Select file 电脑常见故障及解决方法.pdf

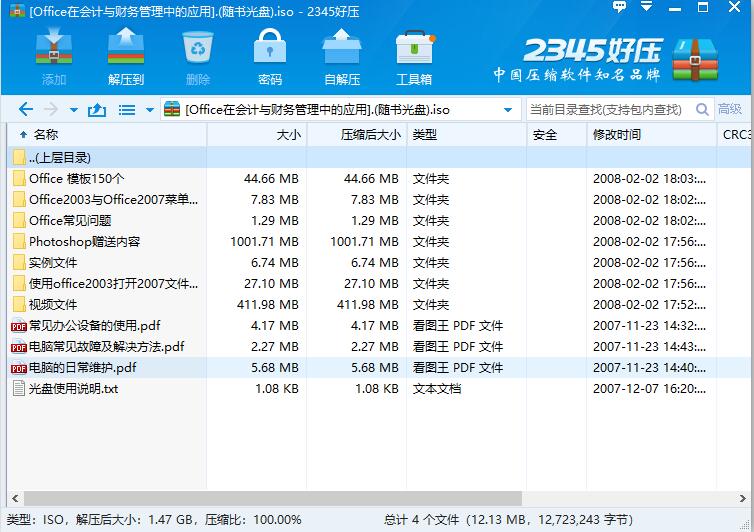(380, 346)
